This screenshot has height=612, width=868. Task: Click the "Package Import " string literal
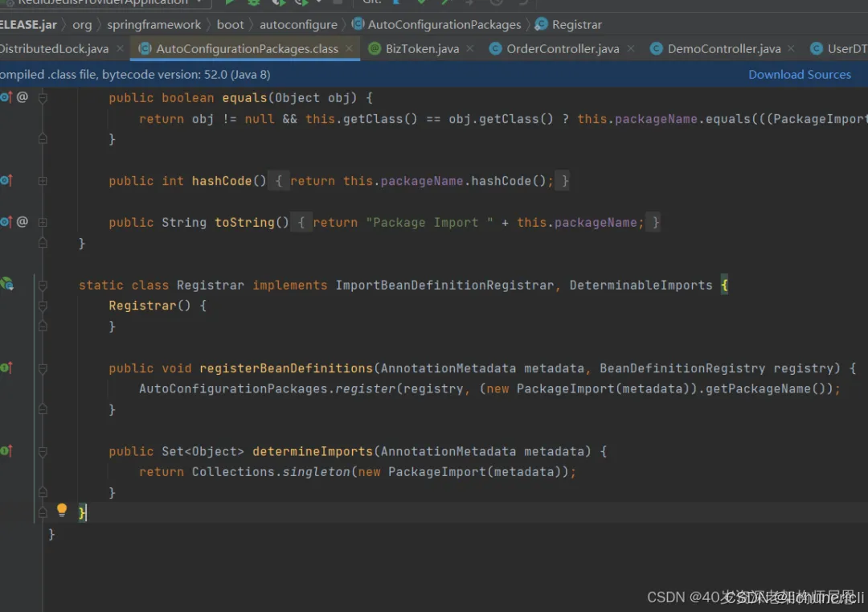(429, 222)
